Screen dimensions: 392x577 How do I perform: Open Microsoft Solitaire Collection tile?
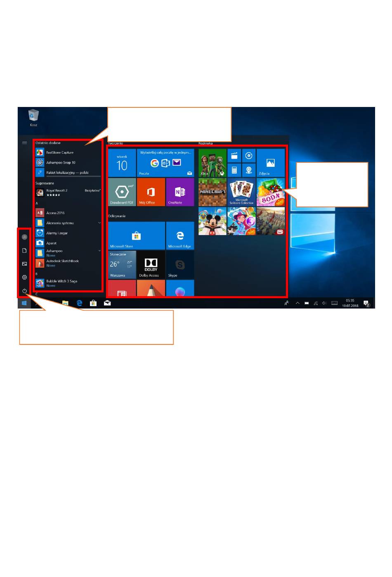(x=241, y=192)
